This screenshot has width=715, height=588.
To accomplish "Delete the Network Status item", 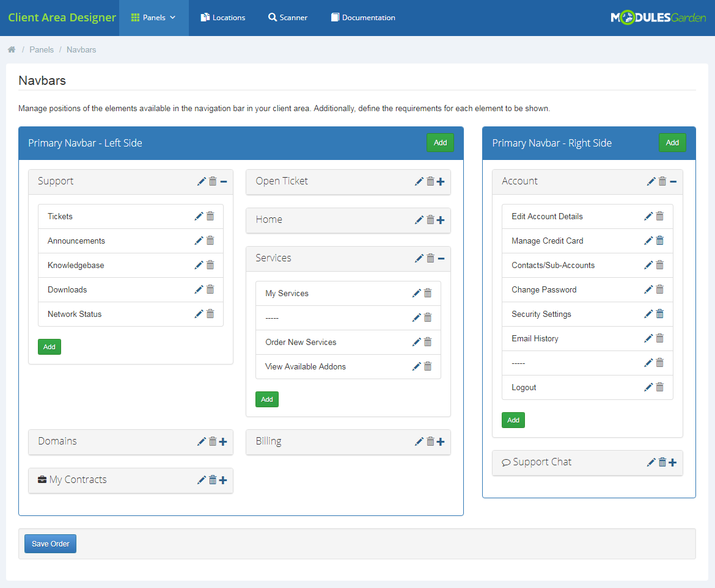I will (x=210, y=314).
